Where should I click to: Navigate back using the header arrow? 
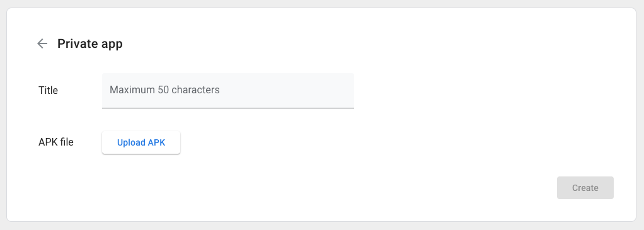point(42,43)
